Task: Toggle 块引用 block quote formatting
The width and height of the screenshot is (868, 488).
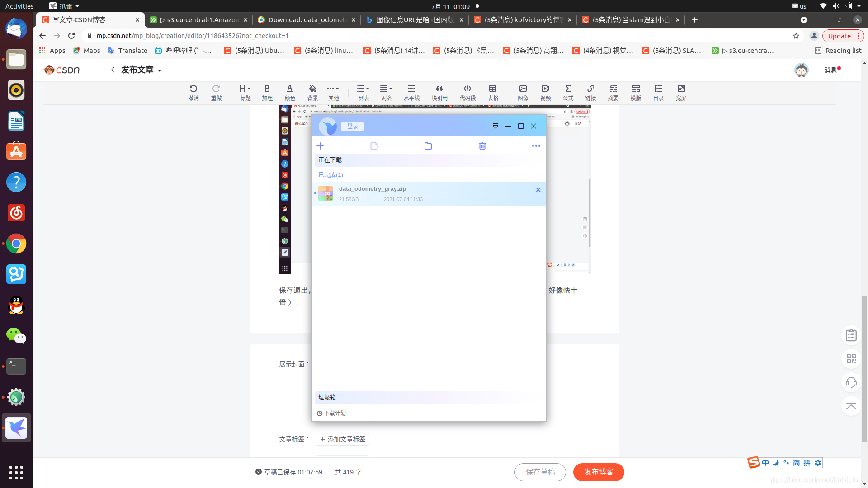Action: point(439,92)
